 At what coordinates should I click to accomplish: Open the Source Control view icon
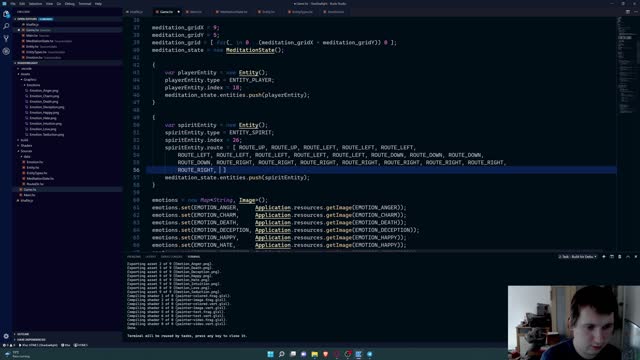6,38
